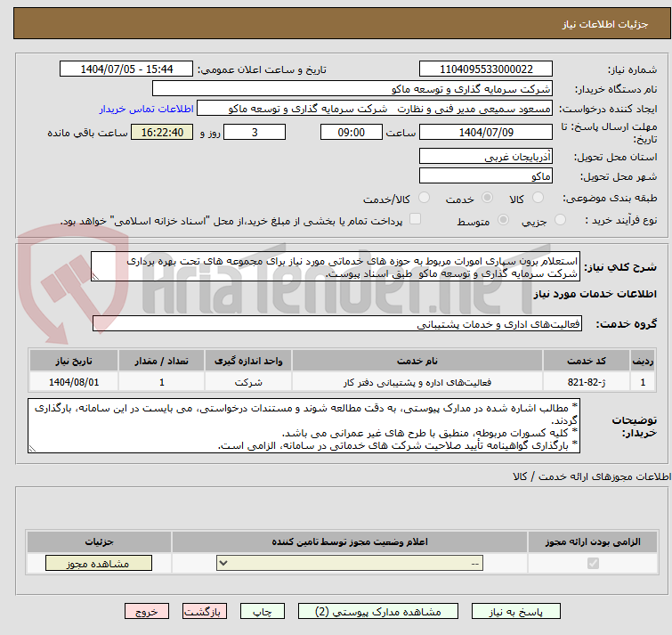Select the کالا/خدمت radio button
Image resolution: width=672 pixels, height=635 pixels.
coord(424,198)
